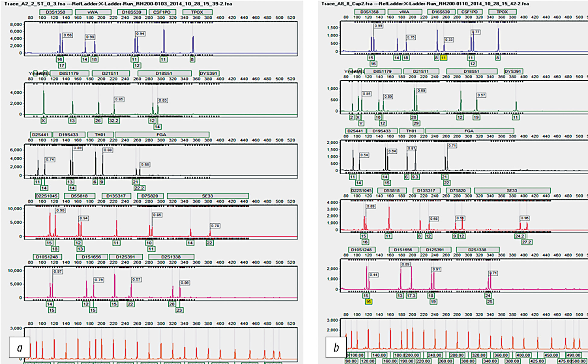This screenshot has height=364, width=588.
Task: Click the 32.2 allele call label
Action: pos(114,121)
